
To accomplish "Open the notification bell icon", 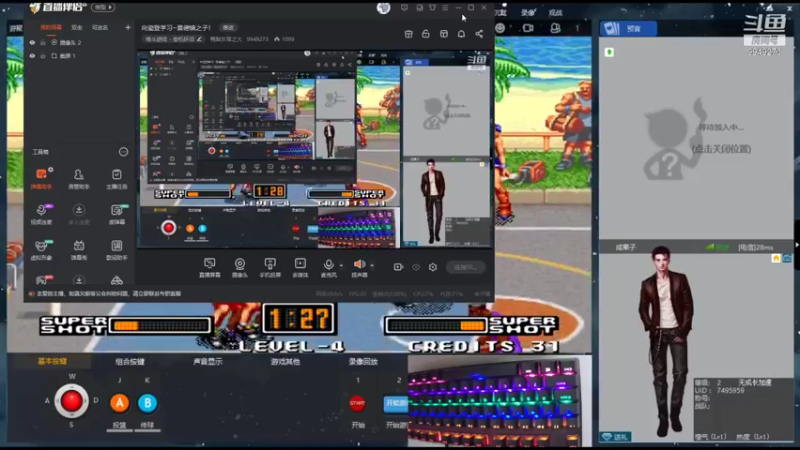I will tap(461, 34).
